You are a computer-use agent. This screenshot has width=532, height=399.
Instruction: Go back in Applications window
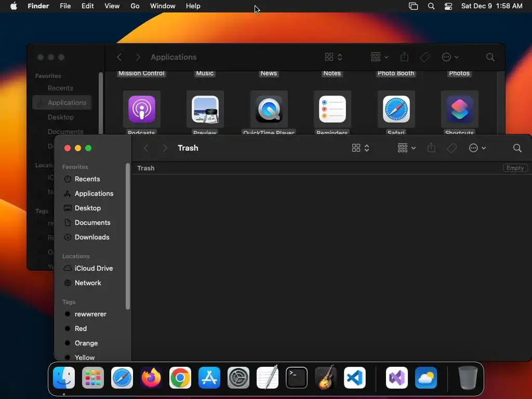pyautogui.click(x=119, y=57)
